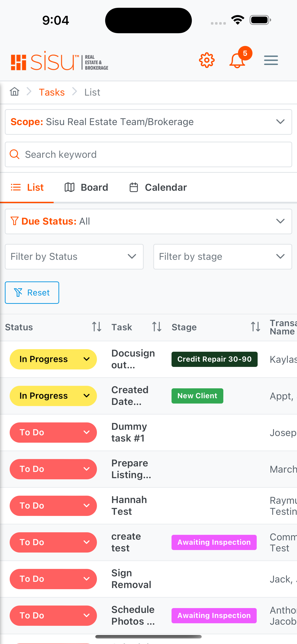Open the settings gear icon
The width and height of the screenshot is (297, 644).
207,60
